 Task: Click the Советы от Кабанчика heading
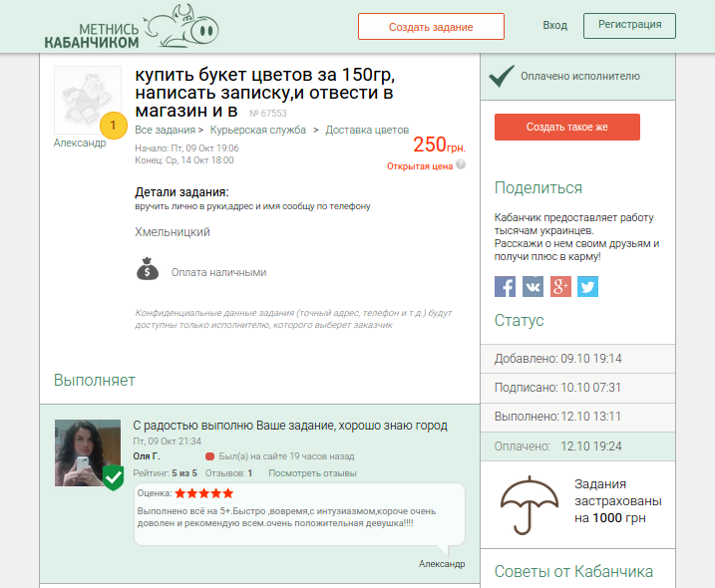[573, 572]
